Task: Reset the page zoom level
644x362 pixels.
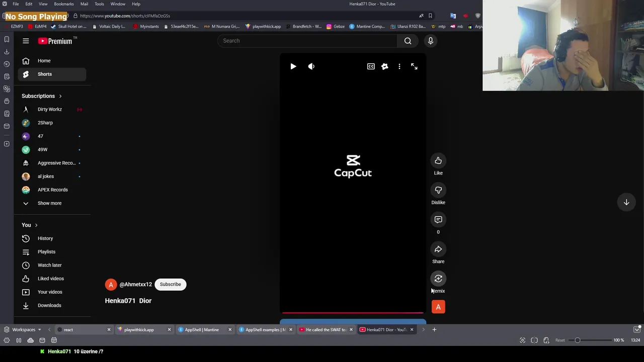Action: (560, 340)
